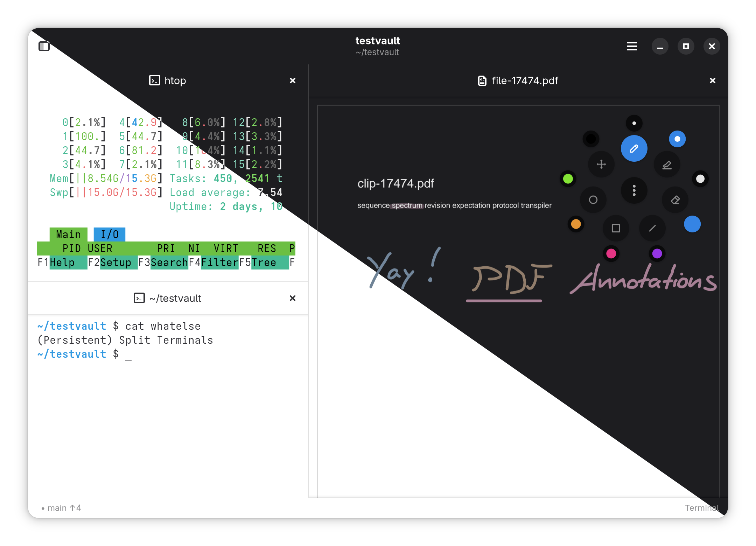Close the file-17474.pdf tab
Screen dimensions: 756x546
[712, 80]
